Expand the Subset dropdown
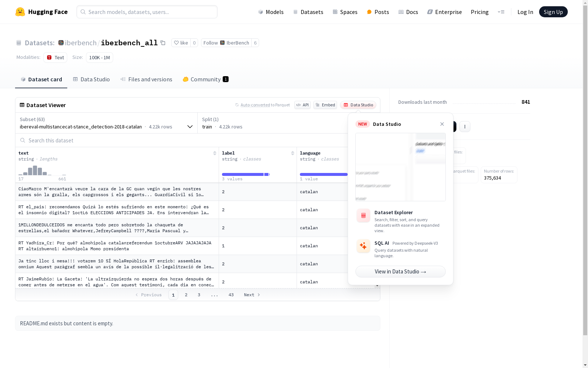588x368 pixels. pyautogui.click(x=107, y=123)
